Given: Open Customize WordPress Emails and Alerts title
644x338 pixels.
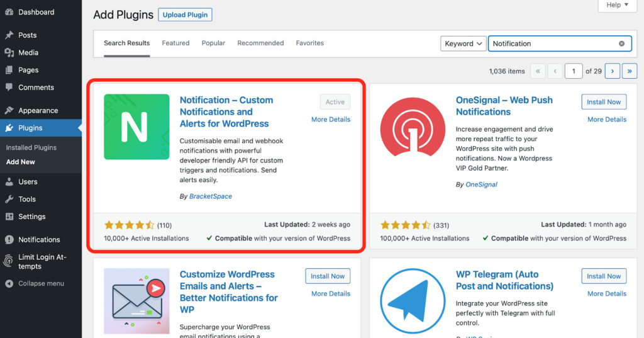Looking at the screenshot, I should [229, 292].
